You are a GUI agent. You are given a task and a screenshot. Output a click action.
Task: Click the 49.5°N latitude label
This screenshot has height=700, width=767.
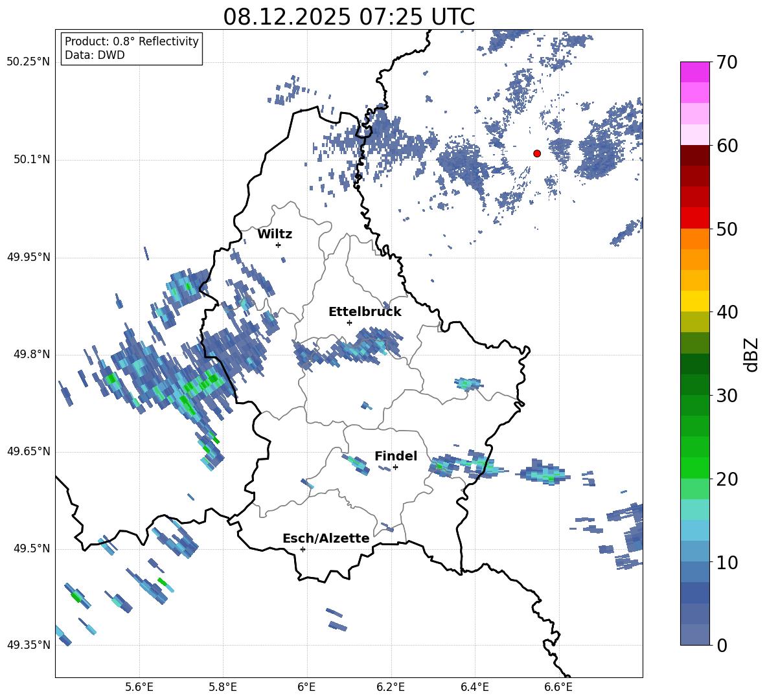click(x=32, y=548)
